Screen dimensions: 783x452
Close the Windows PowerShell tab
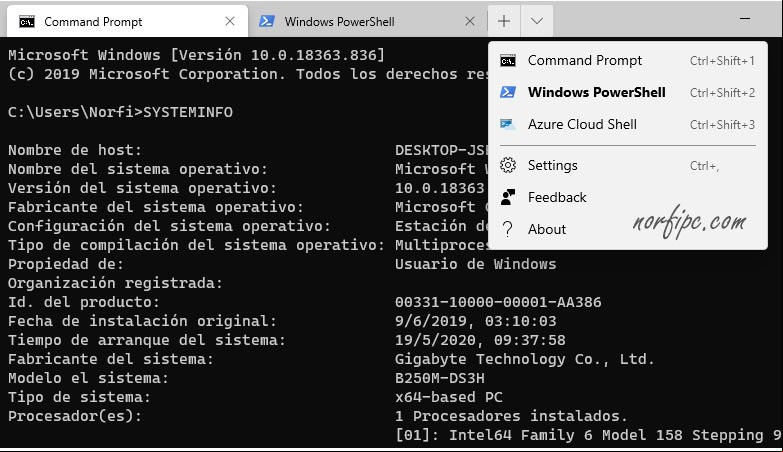(470, 21)
